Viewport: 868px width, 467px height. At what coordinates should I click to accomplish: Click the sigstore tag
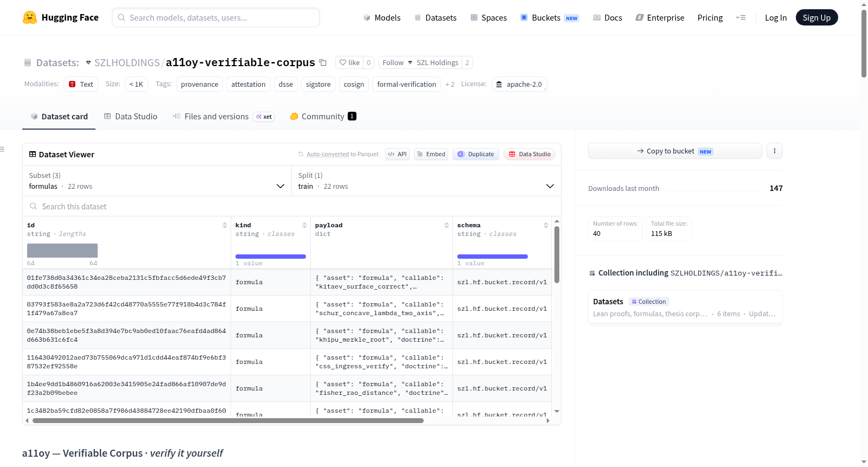click(x=318, y=84)
